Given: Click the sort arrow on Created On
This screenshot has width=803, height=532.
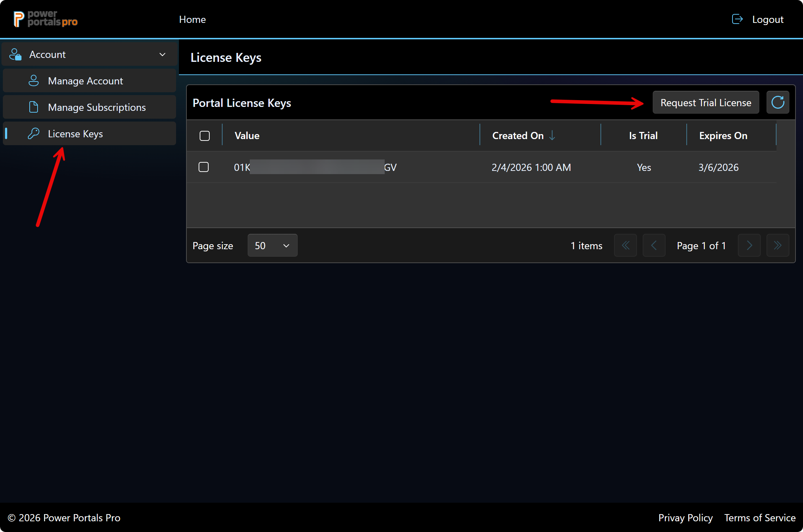Looking at the screenshot, I should point(552,136).
